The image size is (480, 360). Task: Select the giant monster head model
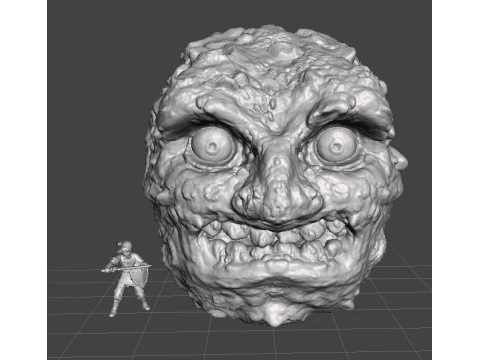[x=276, y=175]
